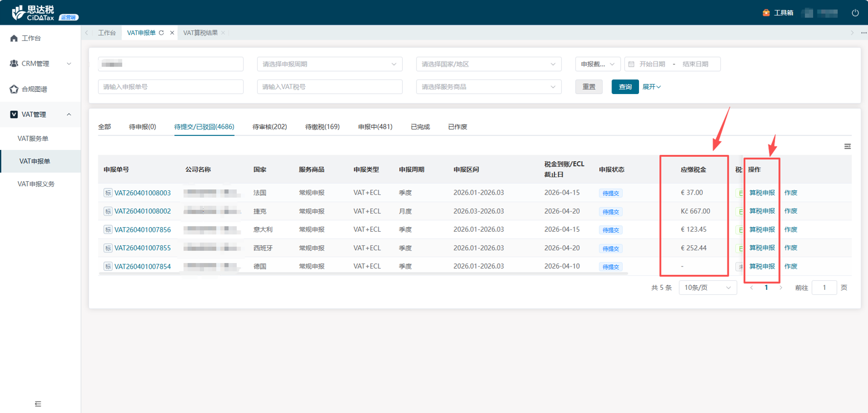Click the 请输入VAT税号 input field
The height and width of the screenshot is (413, 868).
coord(329,87)
